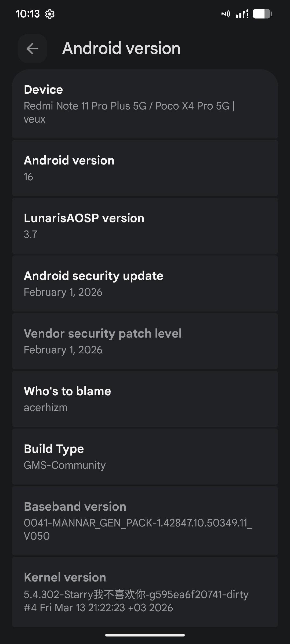Tap the GMS-Community build type value

(x=65, y=465)
